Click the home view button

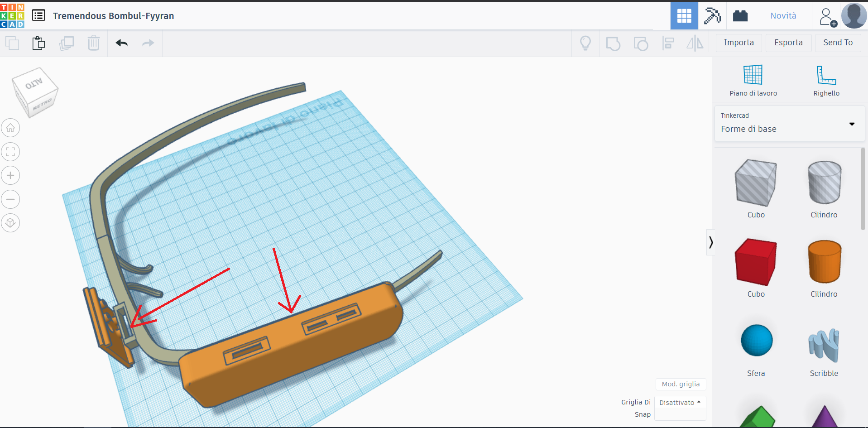click(x=10, y=128)
